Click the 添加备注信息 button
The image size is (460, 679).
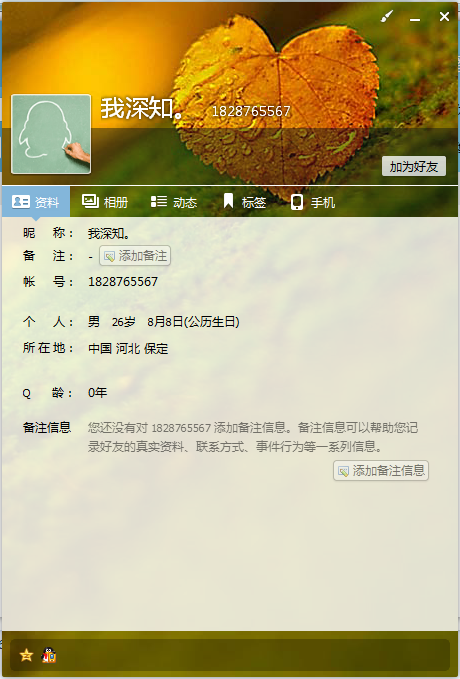381,471
